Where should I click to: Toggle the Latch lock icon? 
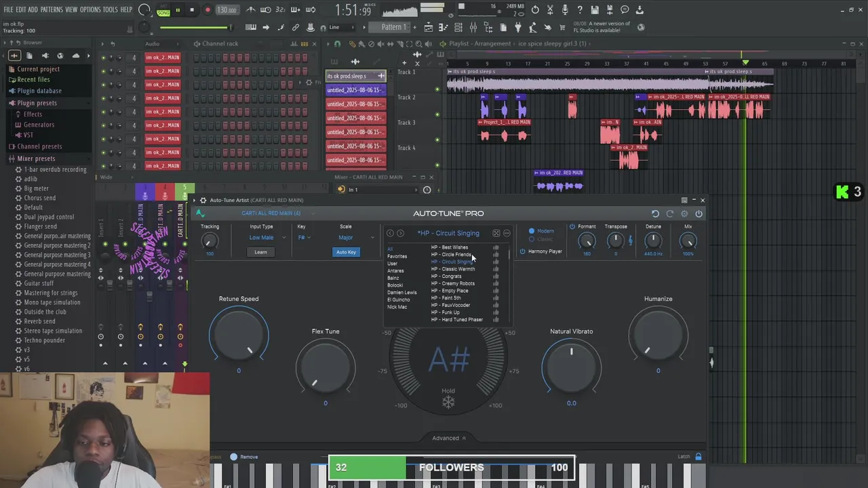click(698, 456)
